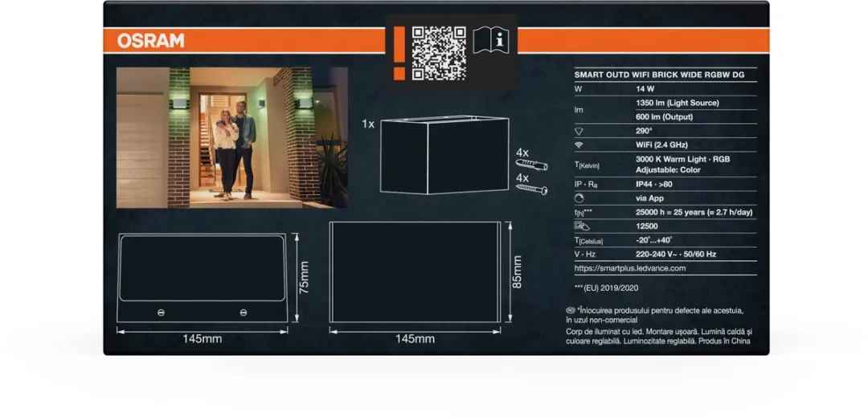This screenshot has height=420, width=868.
Task: Select the '14 W' wattage value
Action: pos(645,88)
